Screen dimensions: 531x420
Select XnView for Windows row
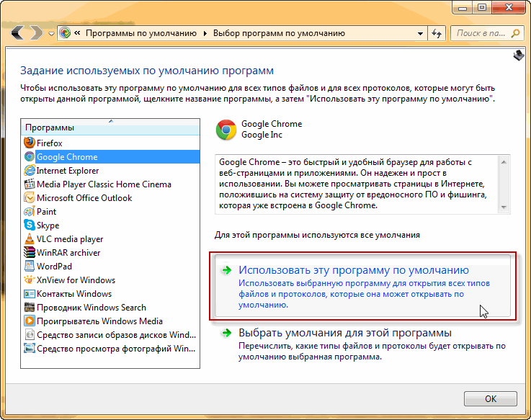click(110, 280)
